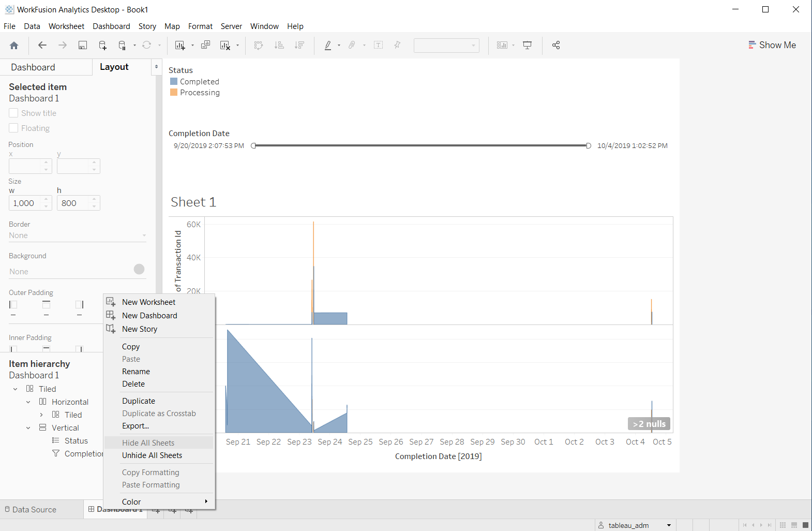Toggle top Outer Padding icon
Screen dimensions: 812x531
click(x=47, y=304)
